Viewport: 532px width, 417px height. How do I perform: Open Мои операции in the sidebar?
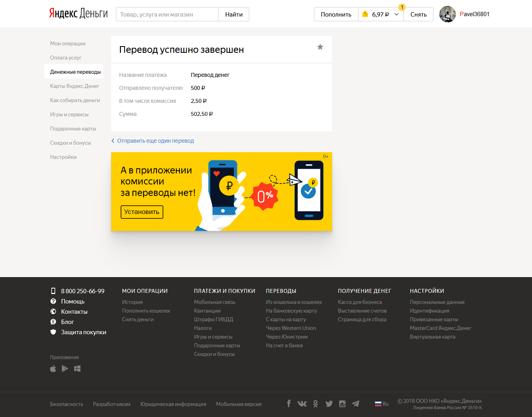click(x=68, y=43)
